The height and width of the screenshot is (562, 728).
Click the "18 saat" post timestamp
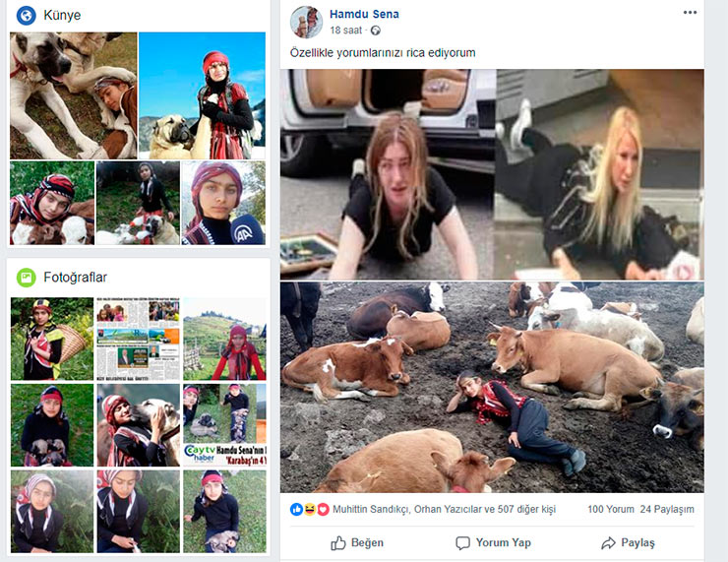(x=345, y=31)
